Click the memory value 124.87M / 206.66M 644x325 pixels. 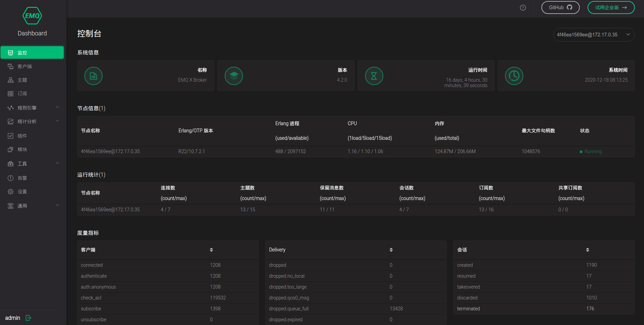[x=455, y=151]
